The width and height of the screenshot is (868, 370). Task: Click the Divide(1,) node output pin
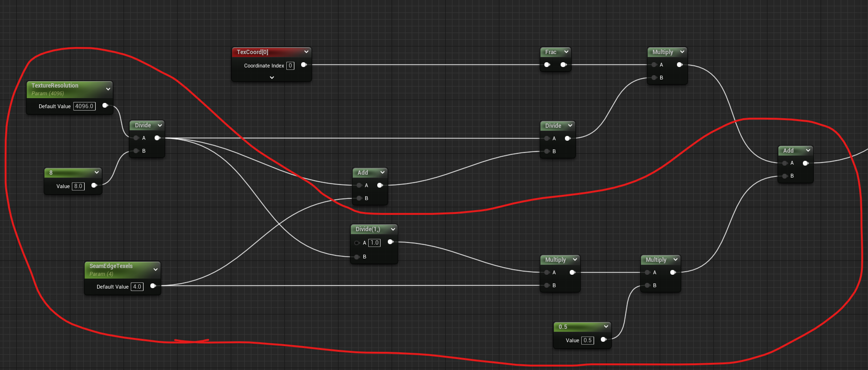(x=391, y=242)
